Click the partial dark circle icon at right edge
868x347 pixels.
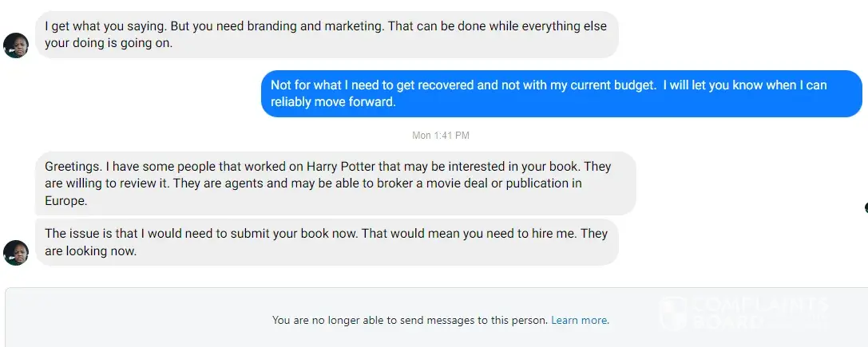point(866,207)
